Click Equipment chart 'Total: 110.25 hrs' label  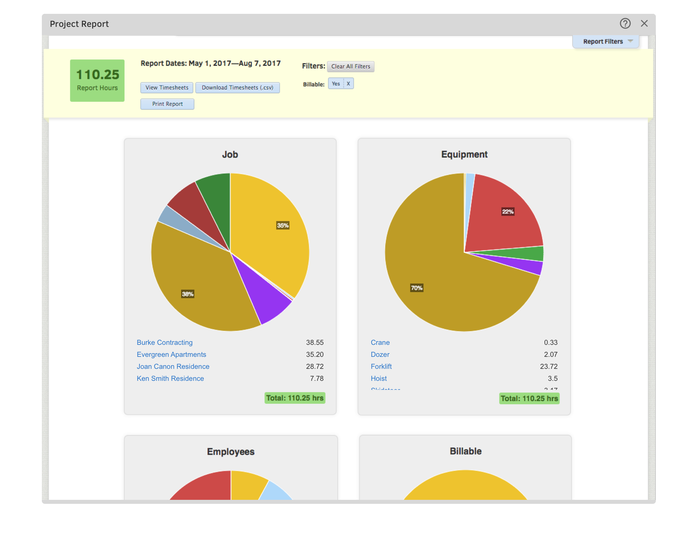(529, 399)
